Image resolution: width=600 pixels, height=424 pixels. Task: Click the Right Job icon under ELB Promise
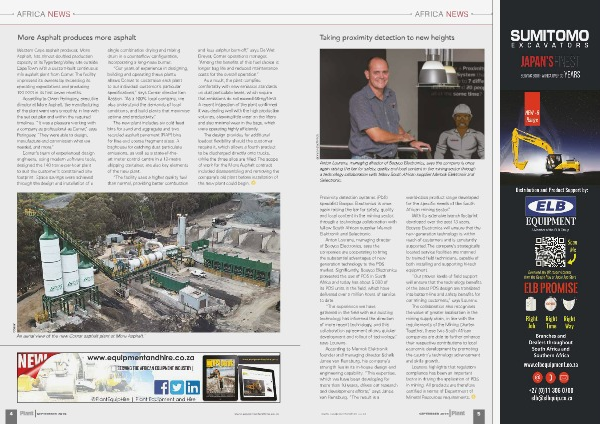click(x=531, y=305)
